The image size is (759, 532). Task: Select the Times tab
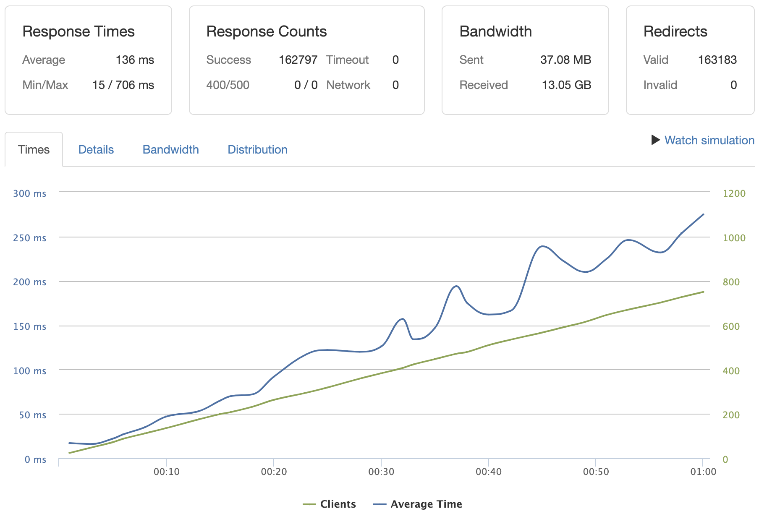pyautogui.click(x=34, y=150)
